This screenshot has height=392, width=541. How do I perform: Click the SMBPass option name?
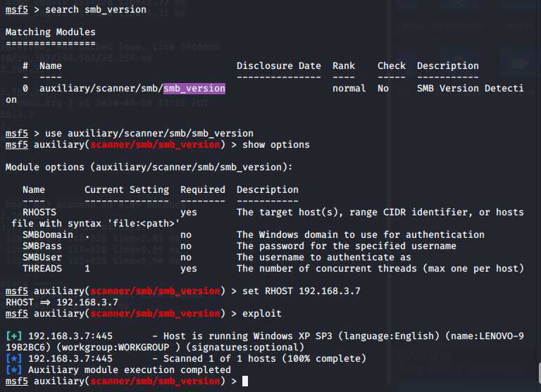coord(42,246)
